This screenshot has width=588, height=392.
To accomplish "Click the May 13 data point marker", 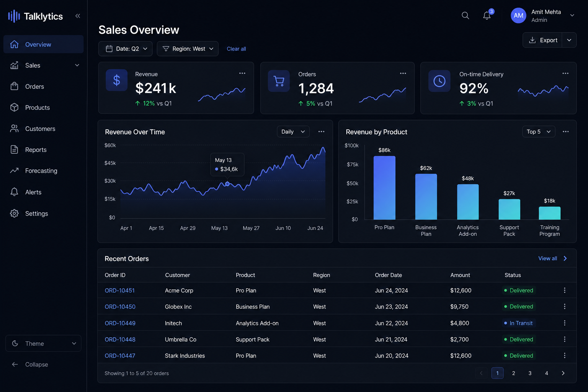I will 227,184.
